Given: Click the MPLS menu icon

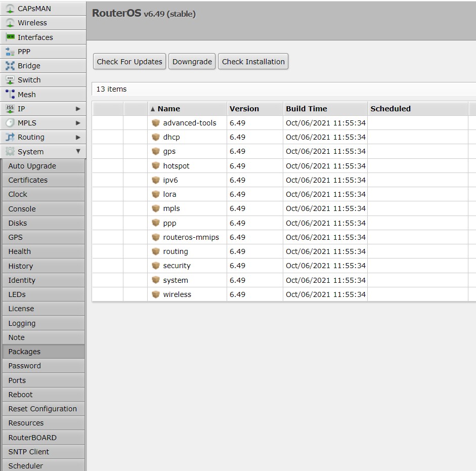Looking at the screenshot, I should pyautogui.click(x=10, y=123).
